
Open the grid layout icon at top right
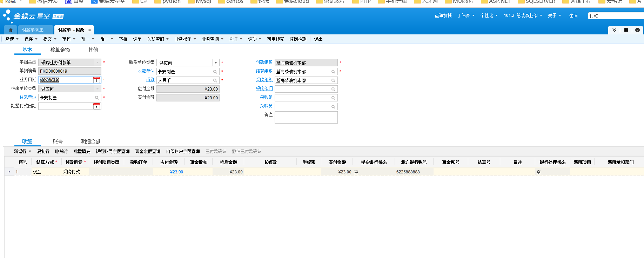pos(626,30)
